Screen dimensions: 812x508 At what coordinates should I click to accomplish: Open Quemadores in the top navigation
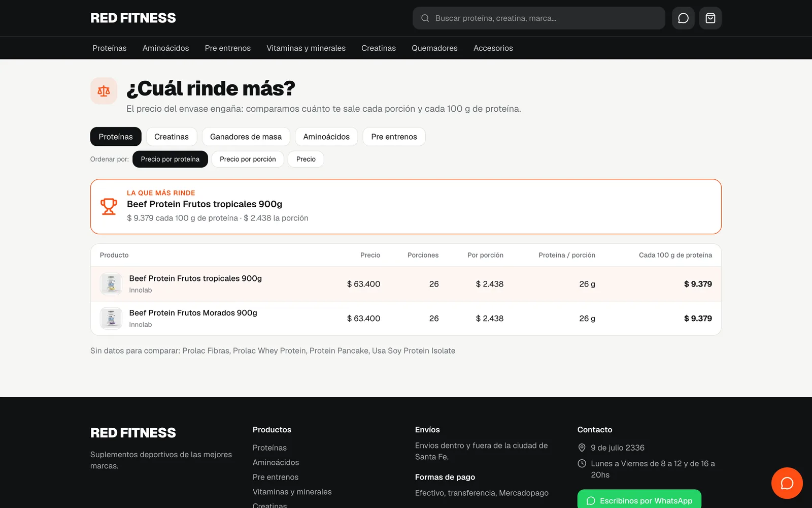434,48
